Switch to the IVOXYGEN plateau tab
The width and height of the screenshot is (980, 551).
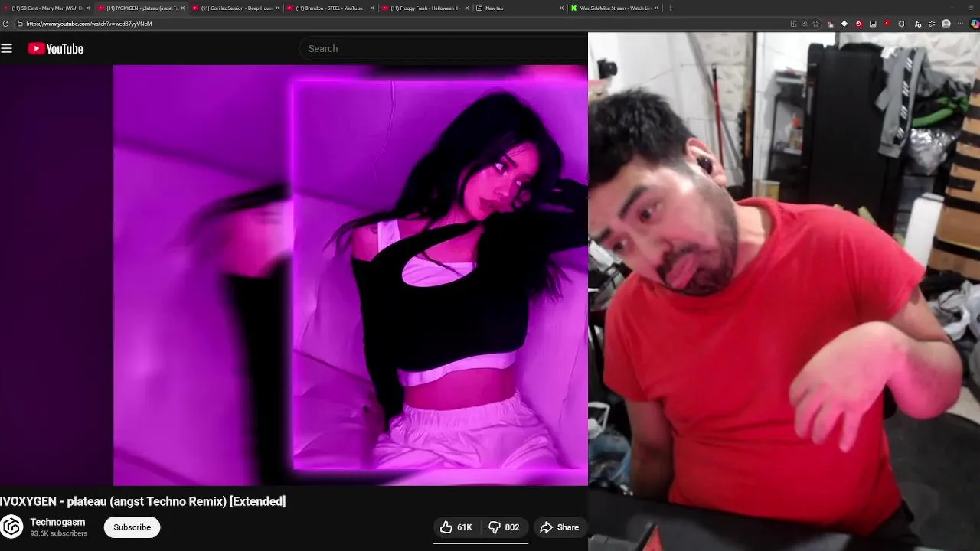tap(140, 8)
